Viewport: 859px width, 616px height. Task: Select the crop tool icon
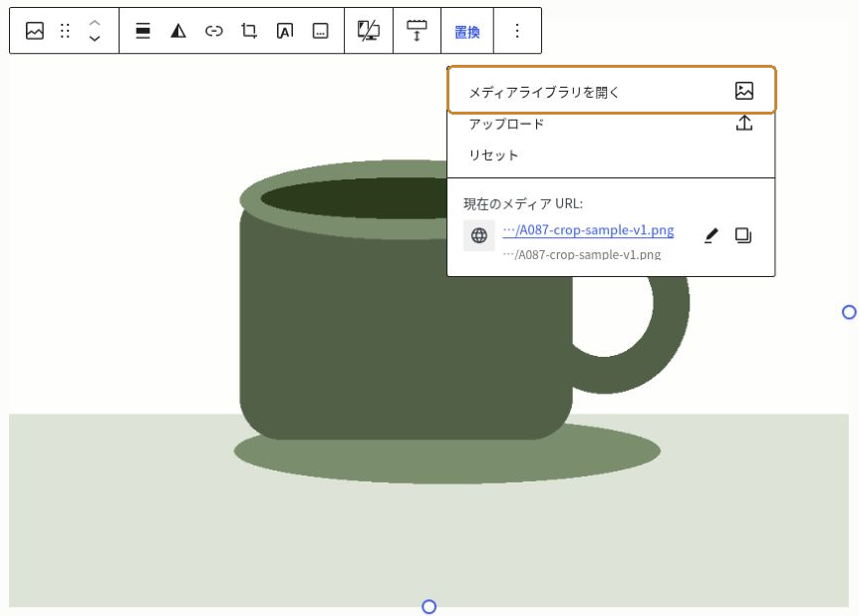249,31
